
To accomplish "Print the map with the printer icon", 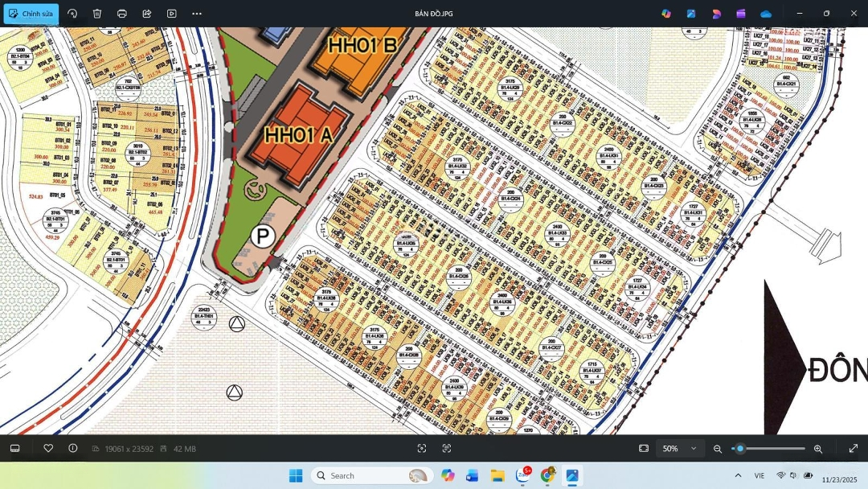I will coord(122,14).
